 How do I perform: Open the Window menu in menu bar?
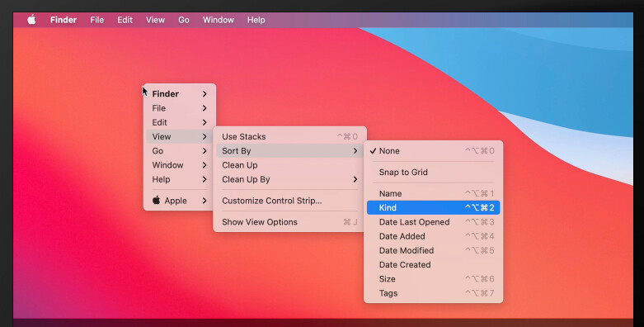point(218,20)
